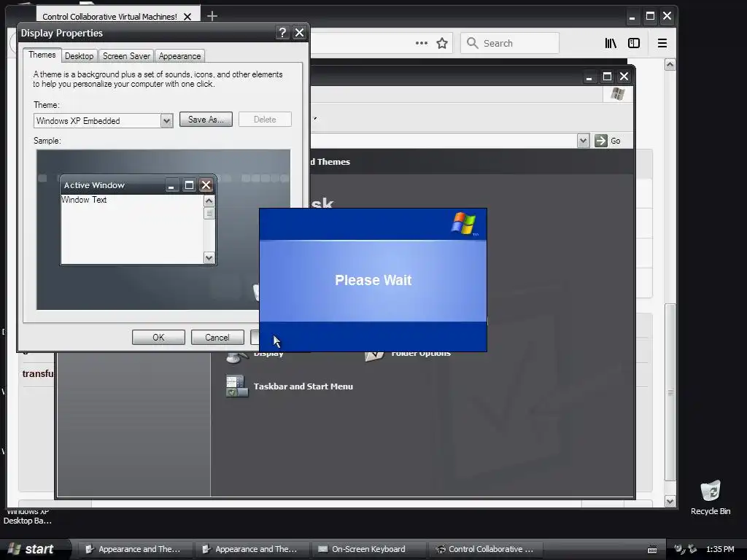Expand the Theme dropdown list
The image size is (747, 560).
click(166, 121)
